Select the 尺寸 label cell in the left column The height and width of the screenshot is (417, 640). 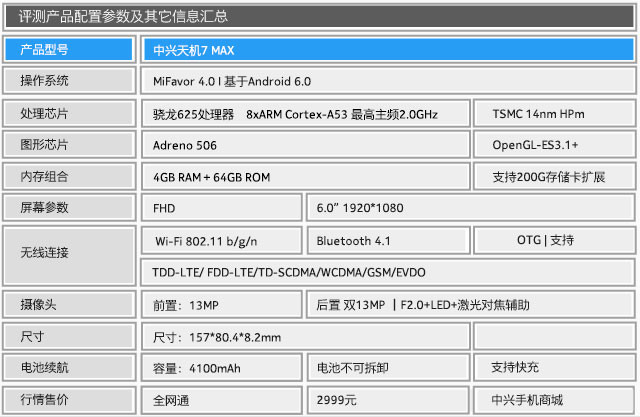click(x=69, y=336)
